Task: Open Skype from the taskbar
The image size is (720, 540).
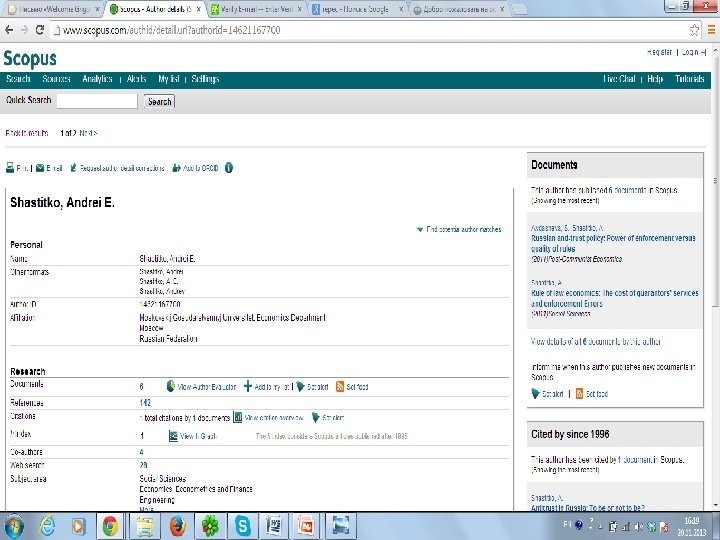Action: point(243,526)
